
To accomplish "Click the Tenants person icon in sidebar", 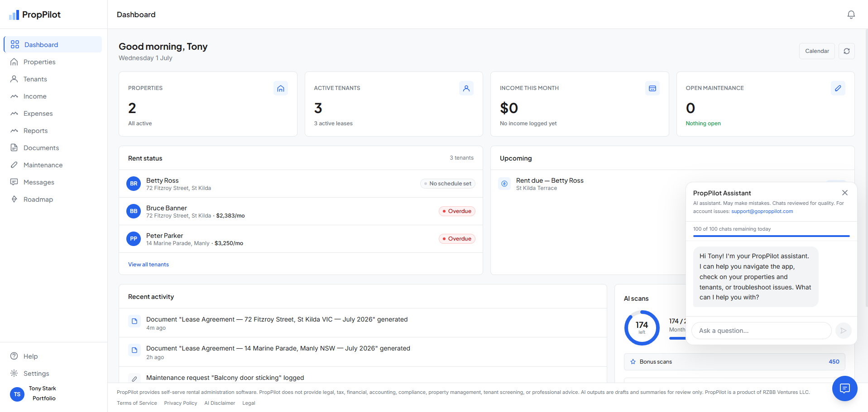I will point(14,79).
